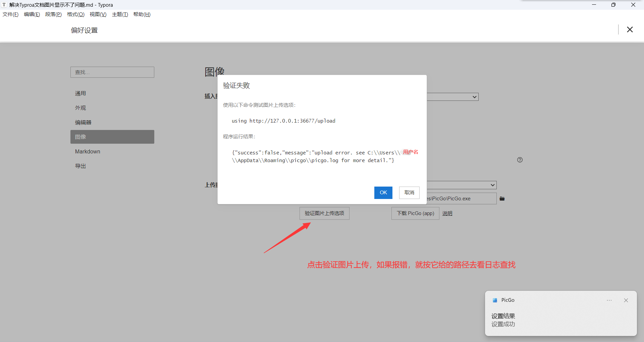
Task: Click the upload URL text in dialog
Action: (x=283, y=121)
